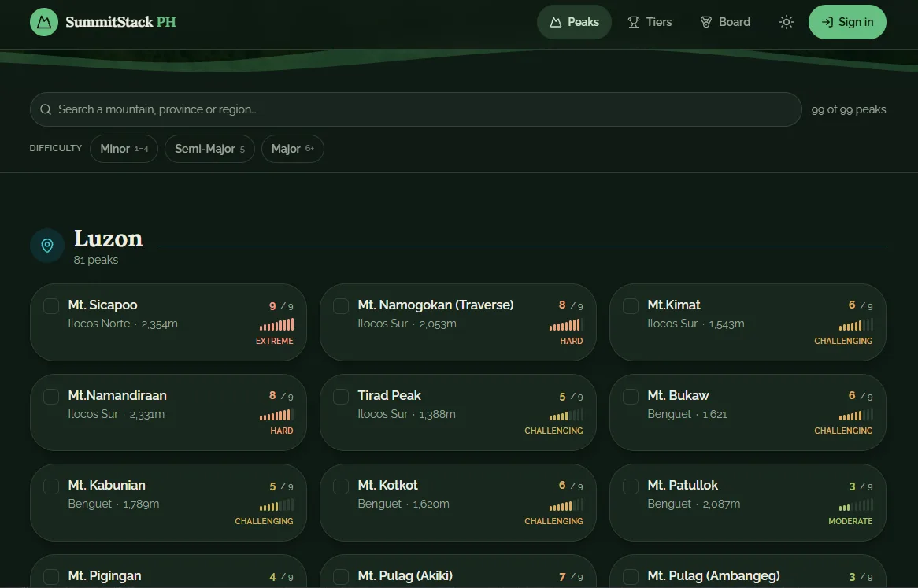Focus the mountain search field
The width and height of the screenshot is (918, 588).
point(416,109)
